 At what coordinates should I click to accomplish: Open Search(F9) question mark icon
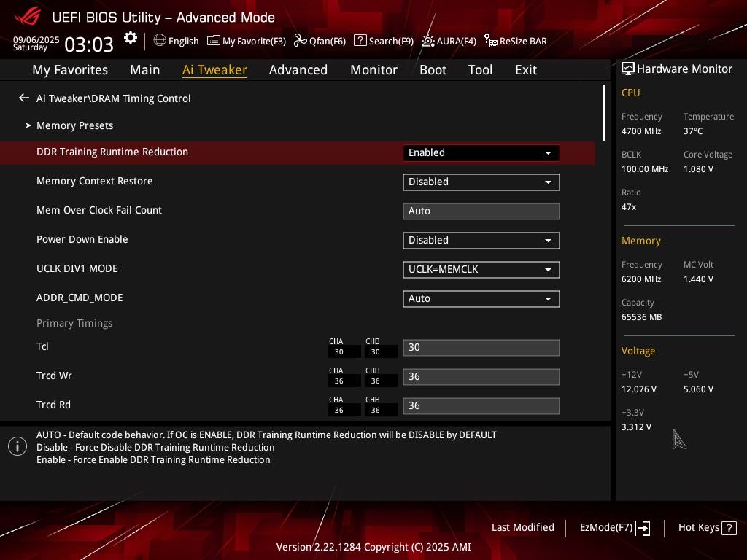pyautogui.click(x=360, y=41)
